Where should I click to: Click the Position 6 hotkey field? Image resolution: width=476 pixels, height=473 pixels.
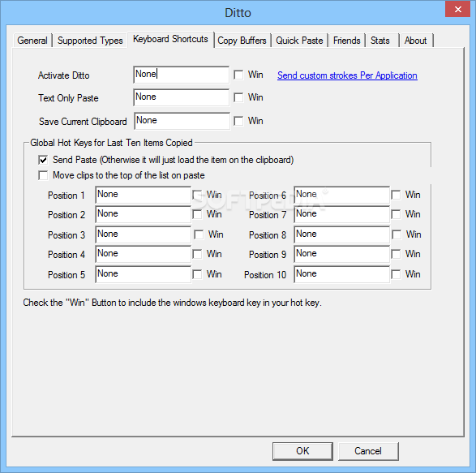click(342, 195)
